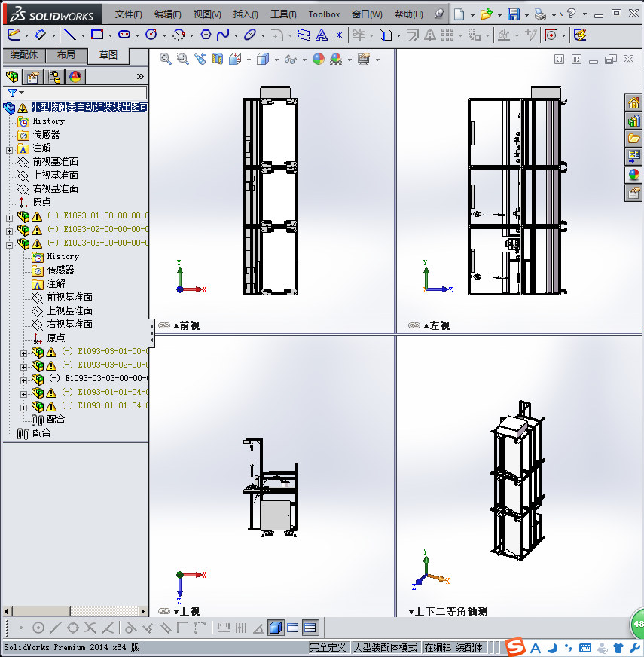644x657 pixels.
Task: Select the Corner Rectangle tool
Action: click(x=97, y=35)
